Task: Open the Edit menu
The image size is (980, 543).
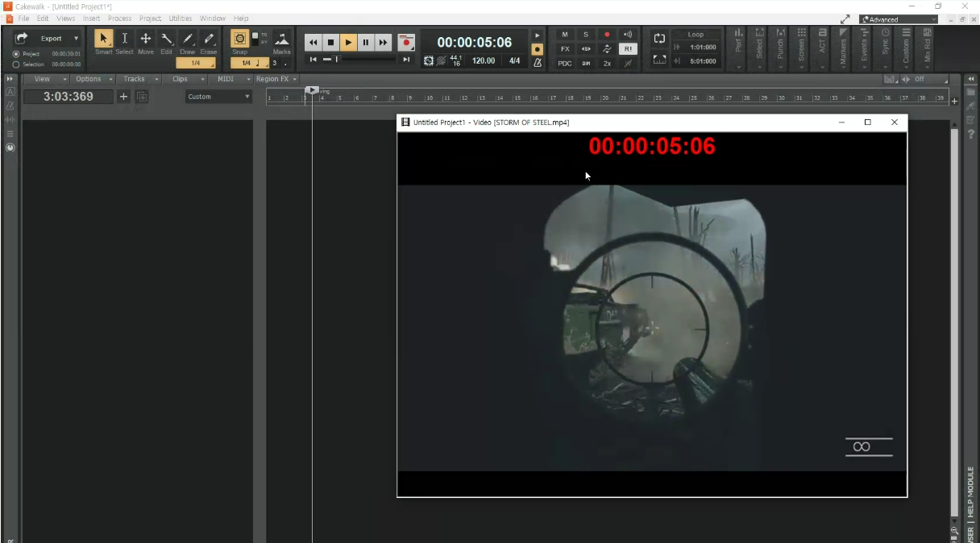Action: (x=43, y=19)
